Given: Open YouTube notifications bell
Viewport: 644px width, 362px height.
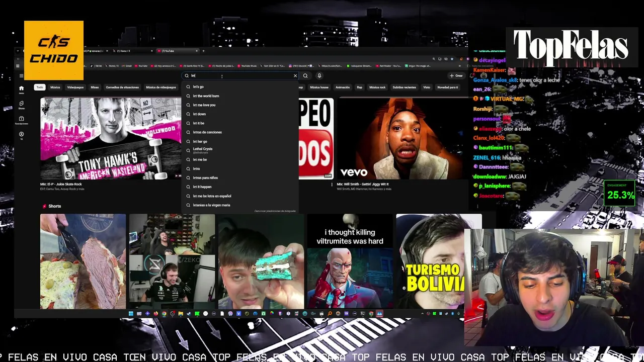Looking at the screenshot, I should point(471,76).
